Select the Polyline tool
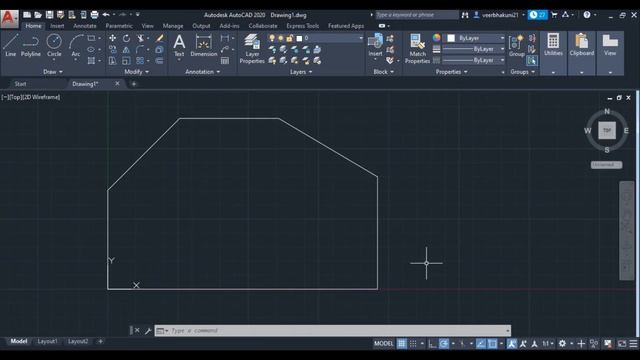The image size is (640, 360). (x=31, y=45)
